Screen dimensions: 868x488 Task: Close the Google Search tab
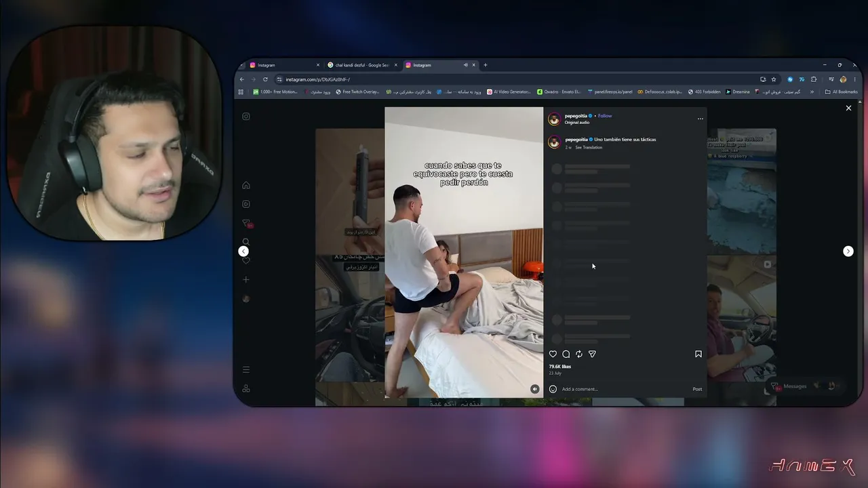[395, 65]
